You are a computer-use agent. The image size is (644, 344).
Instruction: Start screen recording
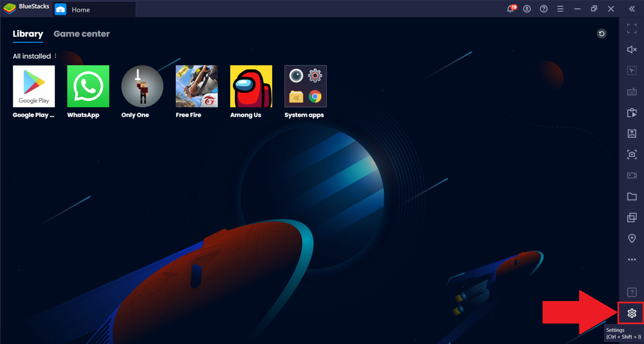(x=632, y=175)
